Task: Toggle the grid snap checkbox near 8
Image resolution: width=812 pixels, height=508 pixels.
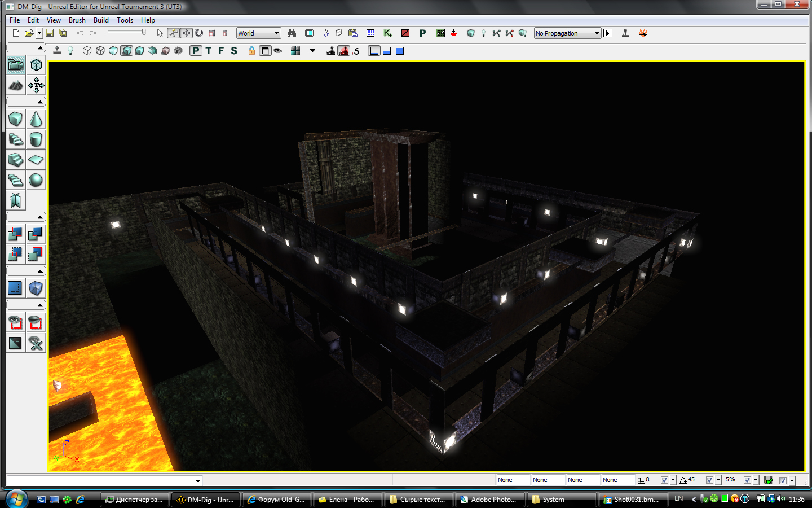Action: 664,480
